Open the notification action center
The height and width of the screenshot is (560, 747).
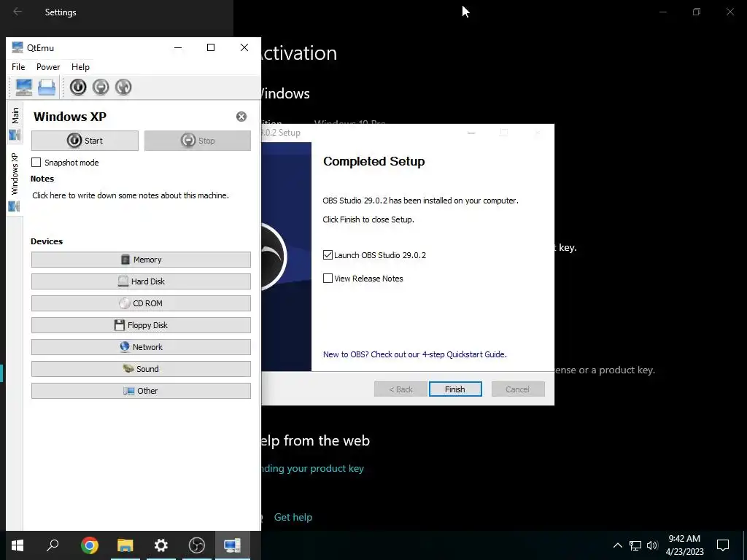(x=723, y=545)
